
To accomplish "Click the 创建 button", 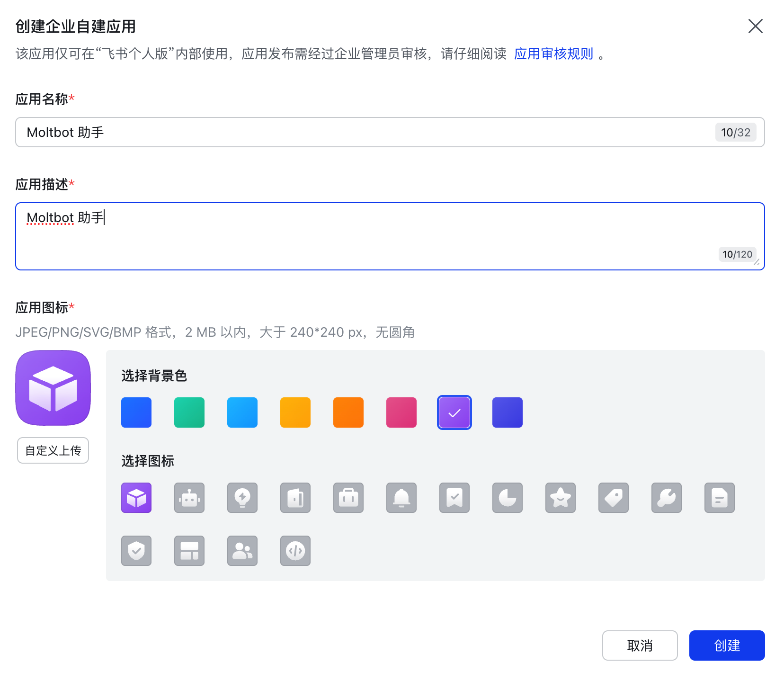I will (x=727, y=645).
